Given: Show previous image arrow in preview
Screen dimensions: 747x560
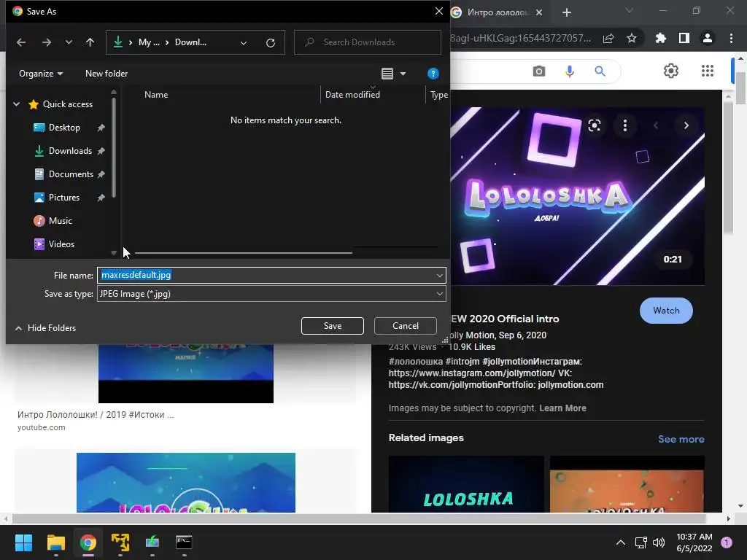Looking at the screenshot, I should click(x=656, y=125).
